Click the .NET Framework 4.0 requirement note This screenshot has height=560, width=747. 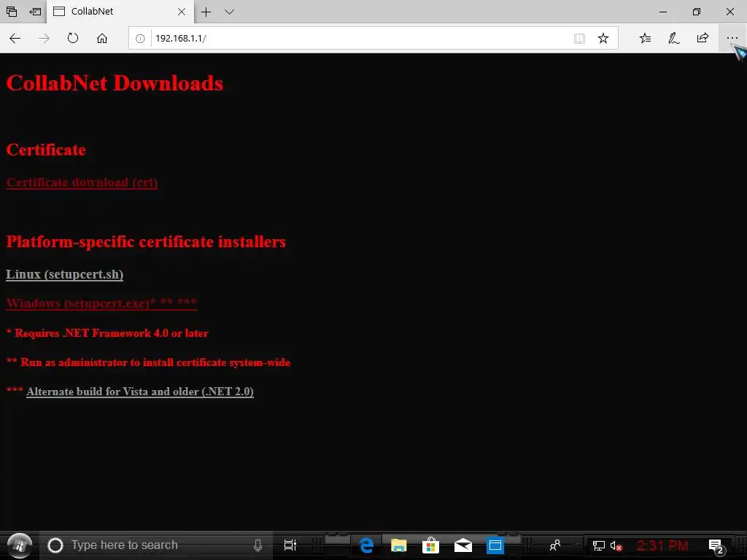(x=107, y=333)
